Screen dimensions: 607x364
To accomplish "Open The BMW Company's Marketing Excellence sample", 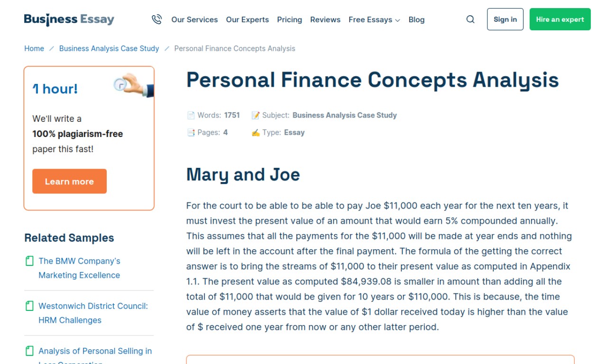I will coord(79,268).
